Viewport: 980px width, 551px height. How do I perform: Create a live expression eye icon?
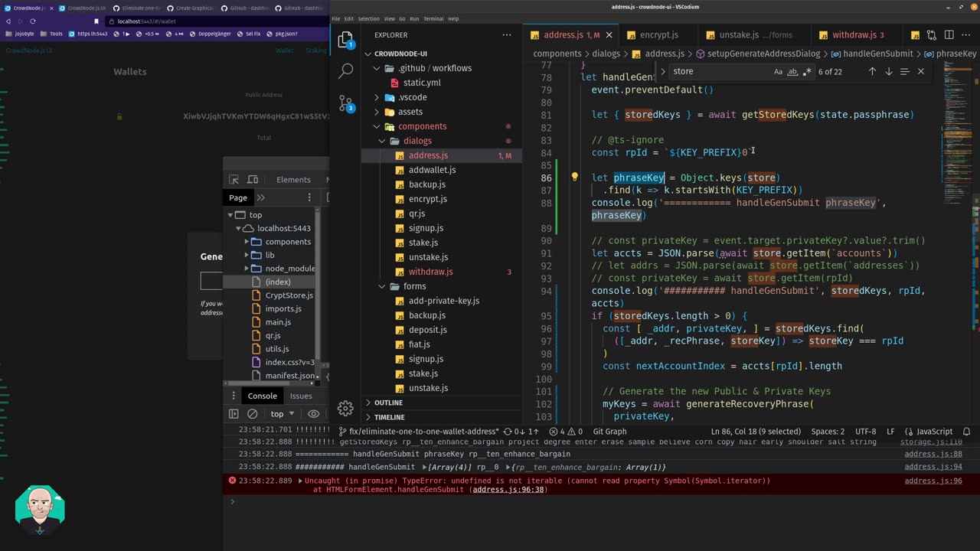[x=313, y=414]
